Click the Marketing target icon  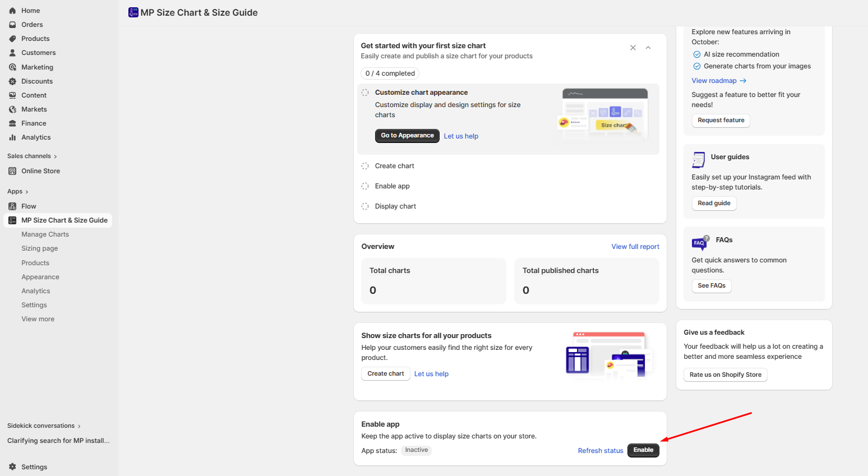(x=12, y=67)
